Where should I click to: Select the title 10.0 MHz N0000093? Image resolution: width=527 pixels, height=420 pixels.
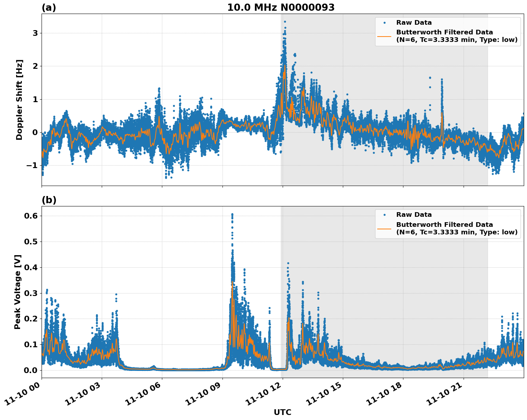point(282,6)
